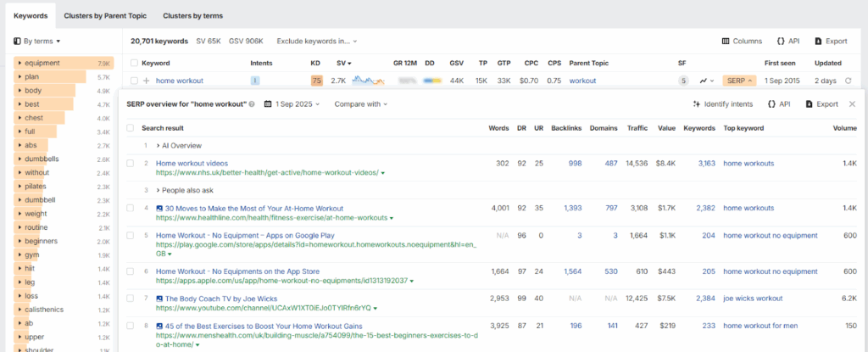Open the 1 Sep 2025 date picker
This screenshot has width=868, height=352.
pos(292,103)
